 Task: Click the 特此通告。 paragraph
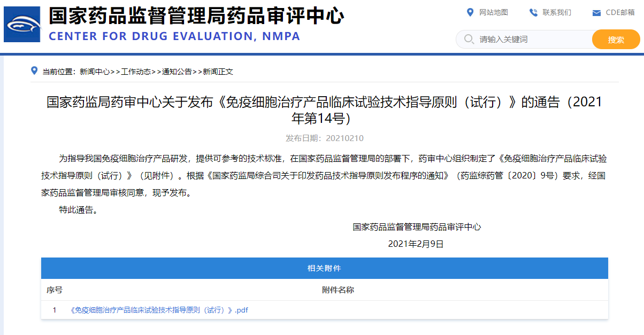click(x=78, y=210)
